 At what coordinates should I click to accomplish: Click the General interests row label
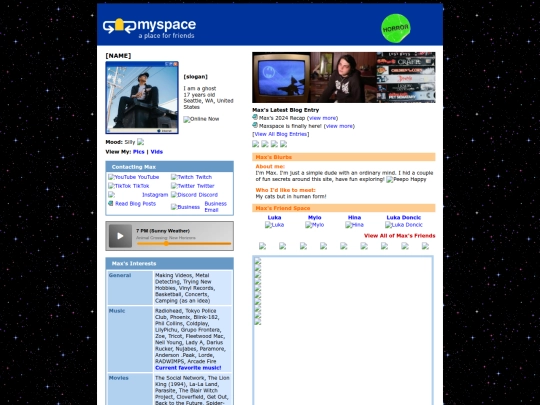(120, 276)
